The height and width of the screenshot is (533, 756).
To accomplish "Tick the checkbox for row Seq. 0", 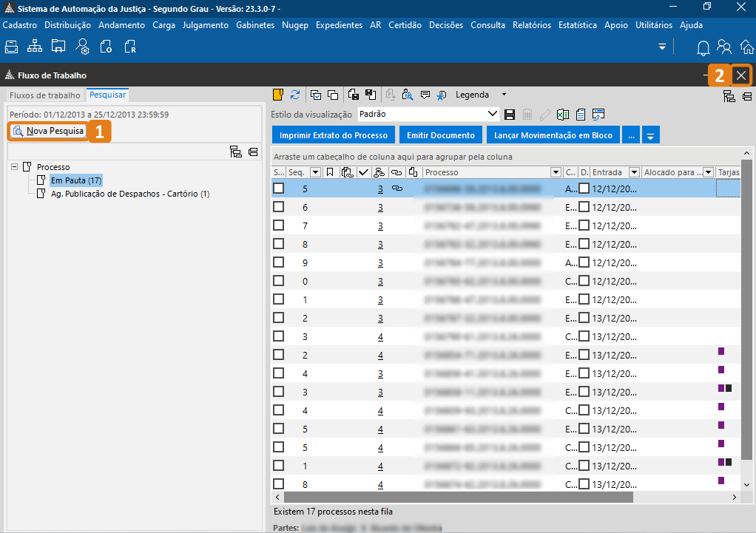I will [x=279, y=280].
